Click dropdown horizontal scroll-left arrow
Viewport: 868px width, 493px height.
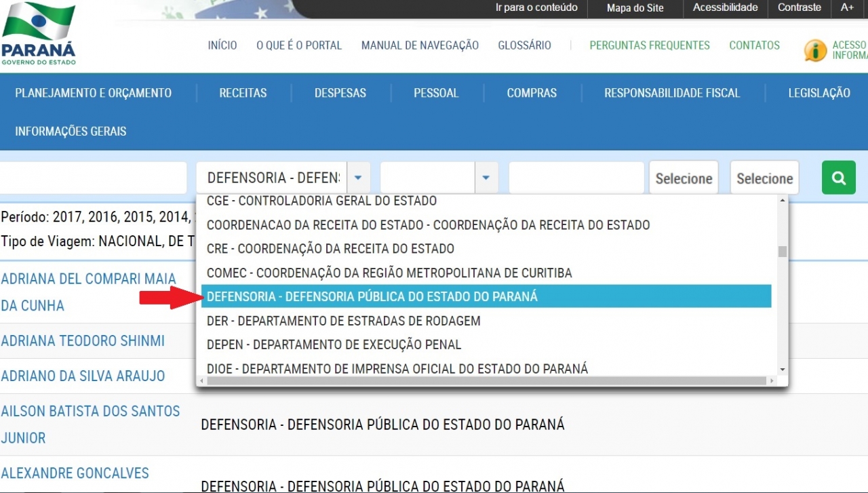coord(203,382)
